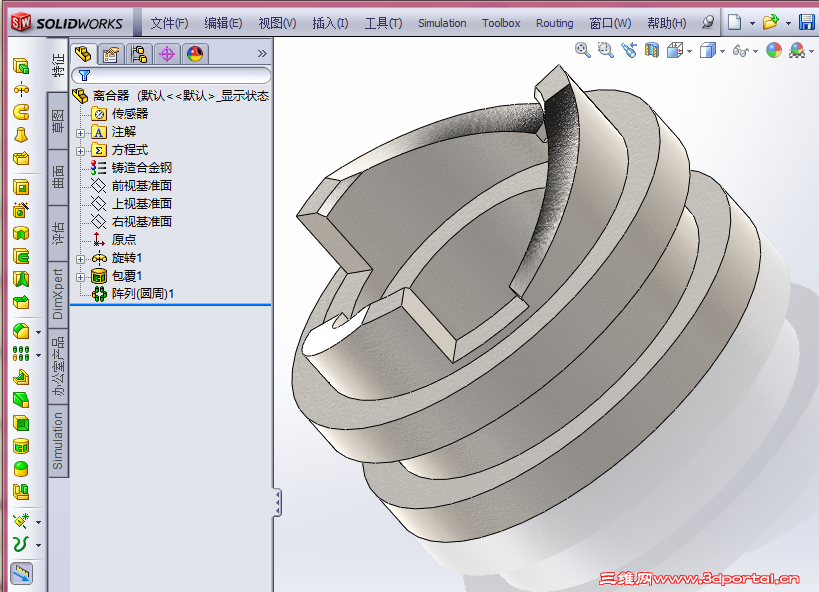Click the Edit Appearance color sphere icon
The height and width of the screenshot is (592, 819).
point(774,50)
